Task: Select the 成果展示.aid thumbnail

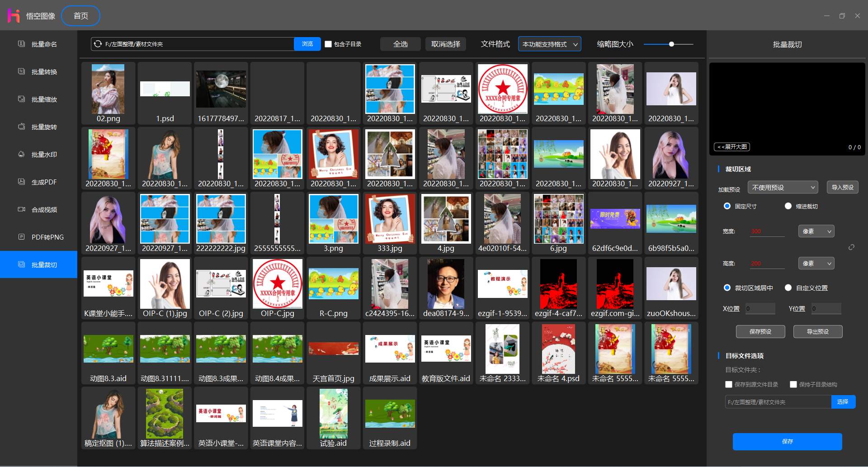Action: click(390, 353)
